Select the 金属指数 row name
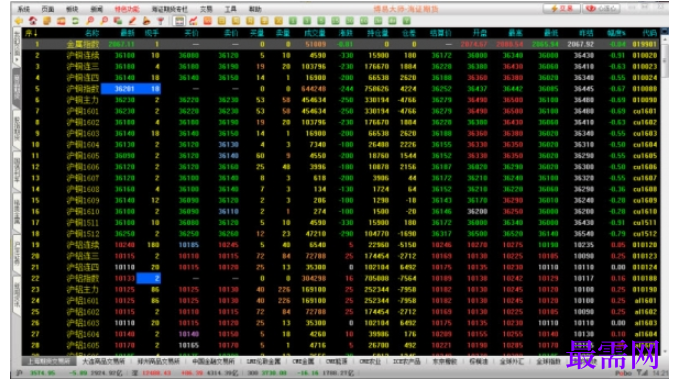This screenshot has width=678, height=386. coord(83,44)
